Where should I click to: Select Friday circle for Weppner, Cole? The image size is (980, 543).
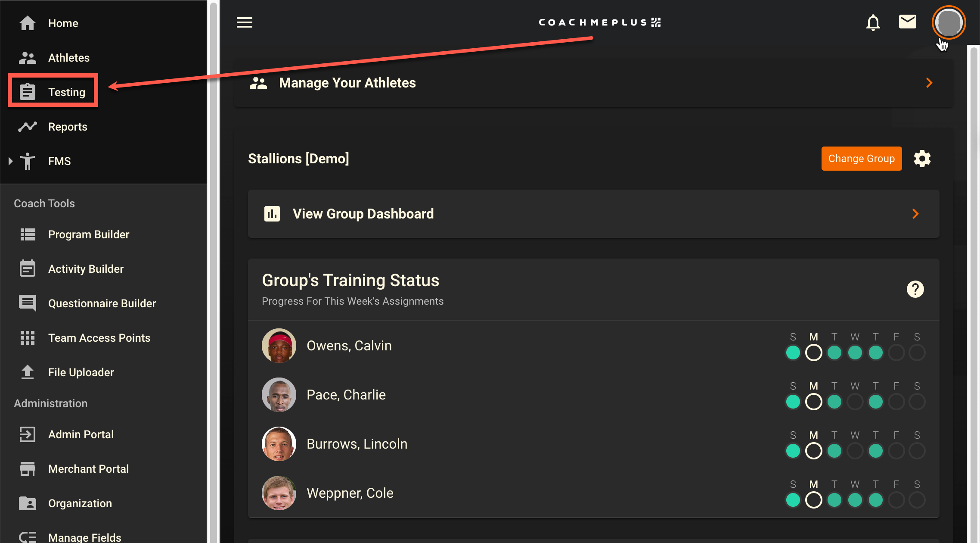coord(896,500)
